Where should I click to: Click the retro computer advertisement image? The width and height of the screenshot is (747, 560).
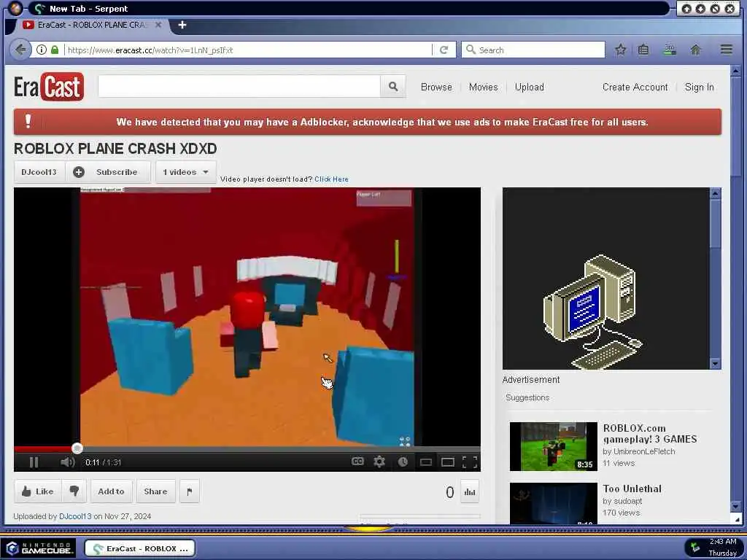click(x=606, y=279)
